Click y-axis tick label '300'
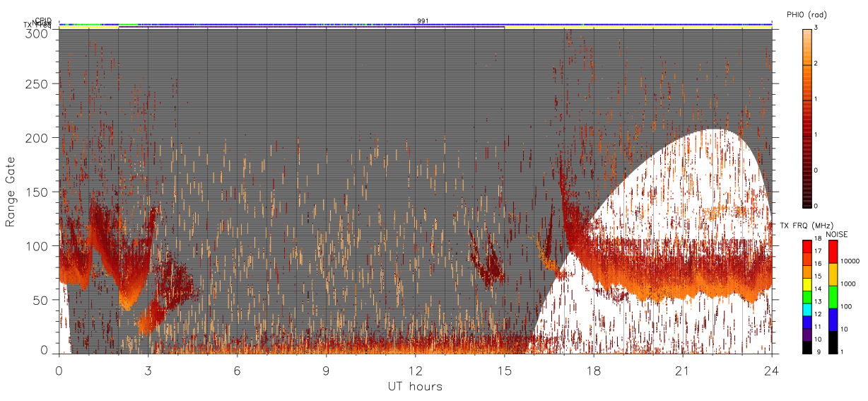Screen dimensions: 868x401 [x=37, y=33]
